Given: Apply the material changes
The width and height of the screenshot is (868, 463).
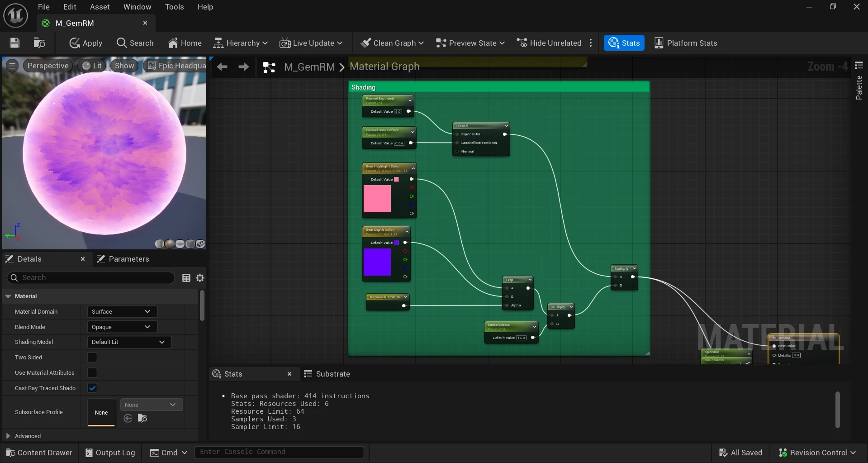Looking at the screenshot, I should click(x=86, y=43).
